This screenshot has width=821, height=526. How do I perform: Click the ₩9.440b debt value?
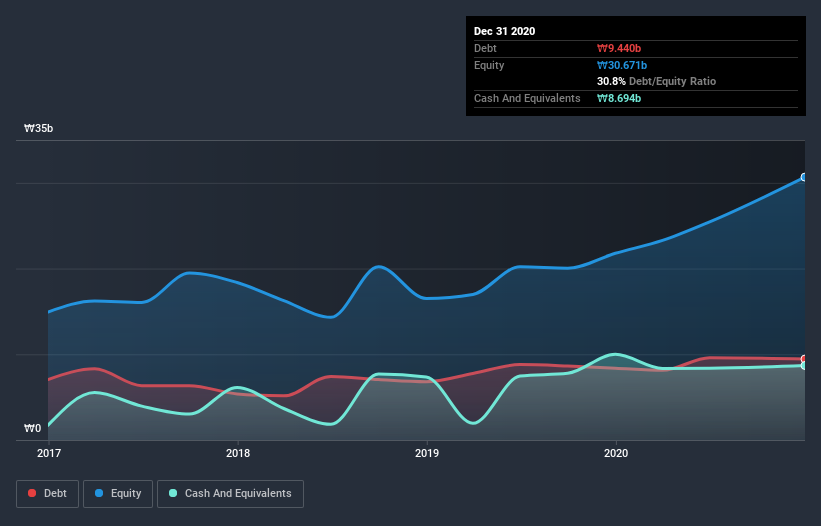[x=619, y=48]
